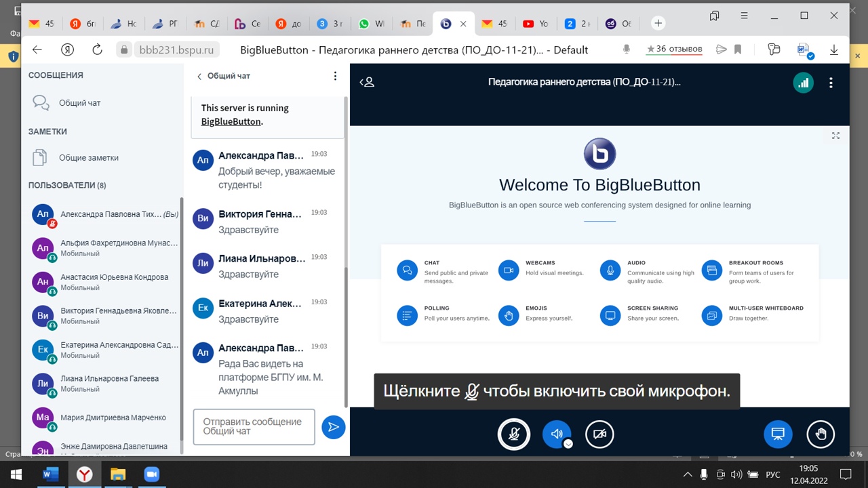Open Общие заметки shared notes
868x488 pixels.
88,158
